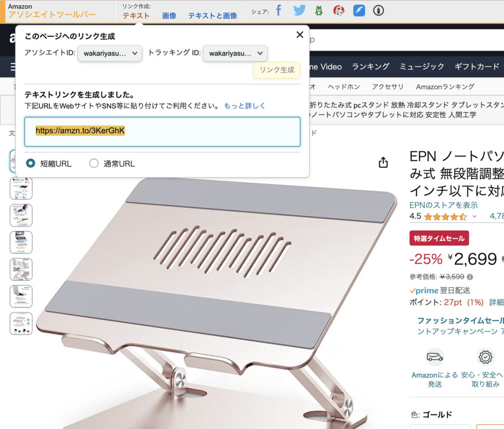Share the product link on Facebook
The image size is (504, 429).
click(279, 11)
